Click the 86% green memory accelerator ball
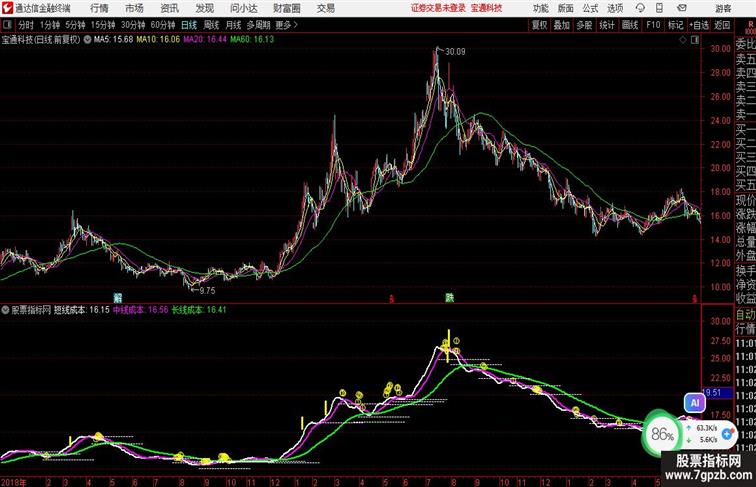Viewport: 756px width, 487px height. 662,434
